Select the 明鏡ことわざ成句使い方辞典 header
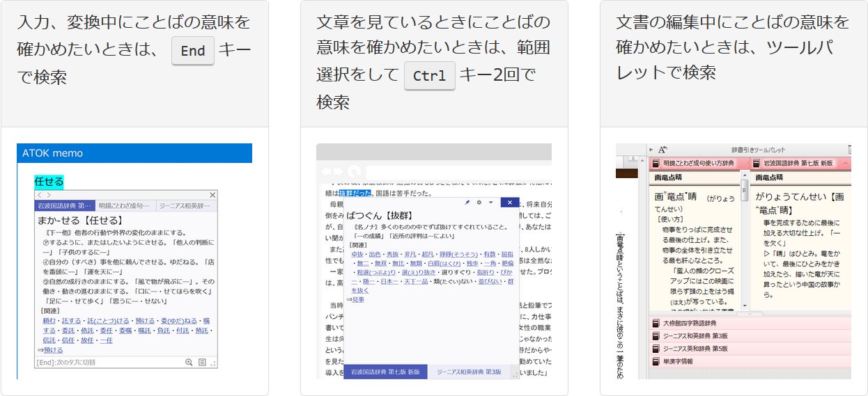 pyautogui.click(x=699, y=164)
